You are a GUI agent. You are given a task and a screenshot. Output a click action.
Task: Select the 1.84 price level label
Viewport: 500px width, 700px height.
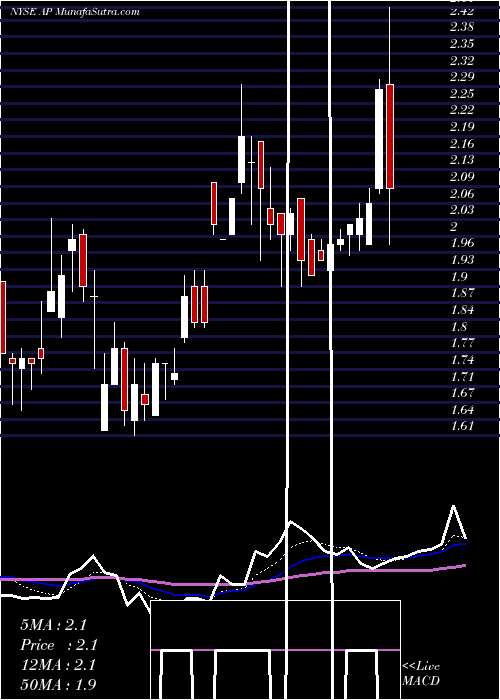(462, 310)
